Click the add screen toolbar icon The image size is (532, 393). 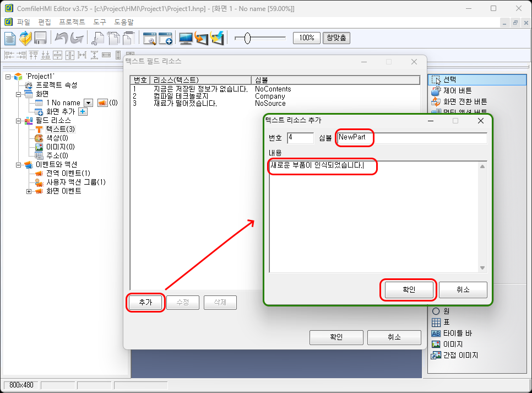[165, 38]
